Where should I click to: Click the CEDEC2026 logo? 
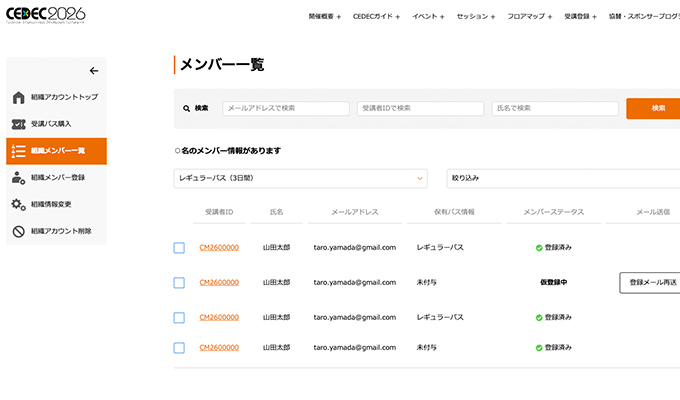point(46,15)
